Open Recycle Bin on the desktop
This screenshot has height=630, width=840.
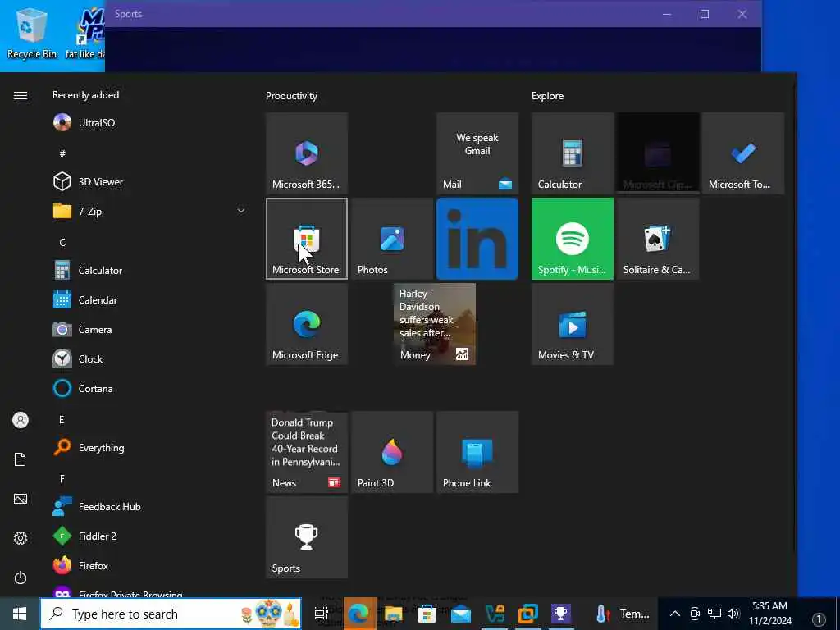[x=32, y=34]
